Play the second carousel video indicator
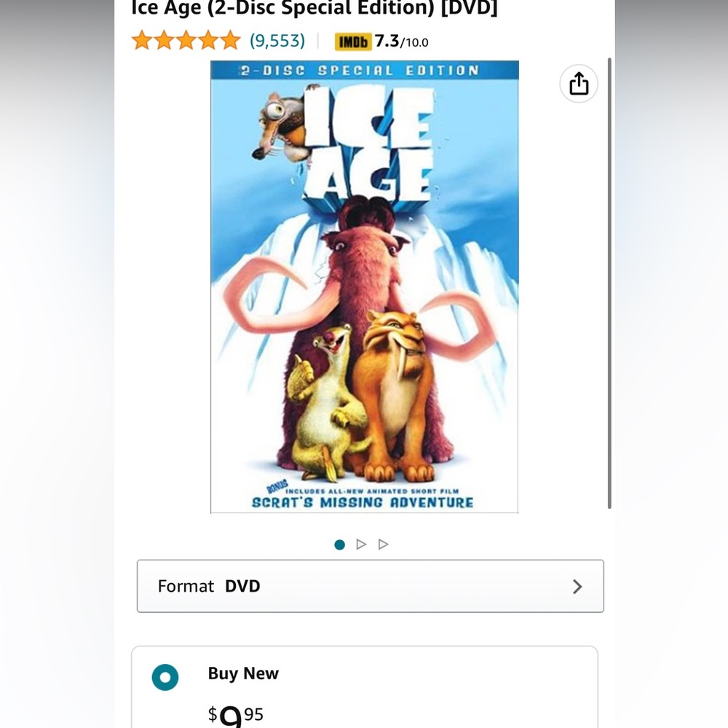The image size is (728, 728). tap(361, 544)
